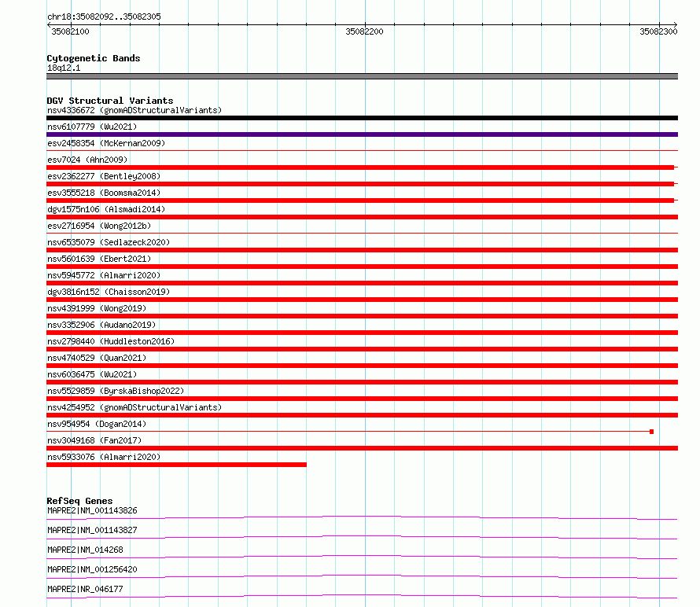Open variant esv2362277 (Bentley2008)

(x=104, y=176)
